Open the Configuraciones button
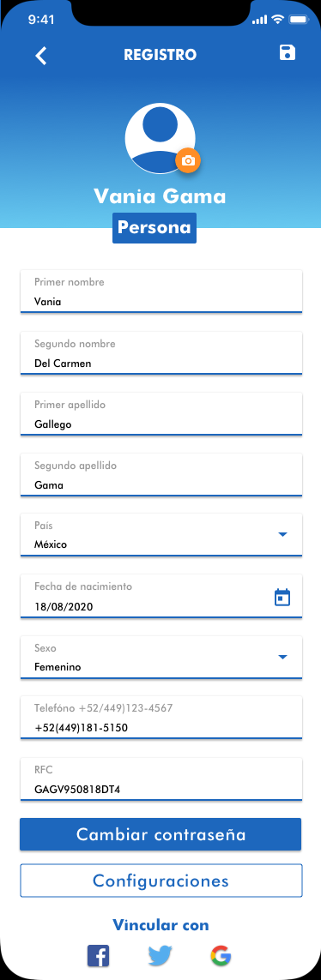Viewport: 321px width, 980px height. (x=160, y=881)
